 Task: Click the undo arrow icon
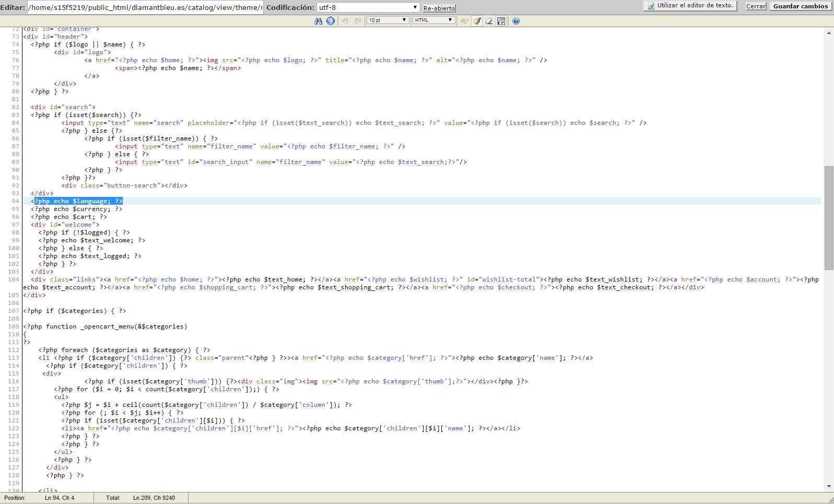345,21
